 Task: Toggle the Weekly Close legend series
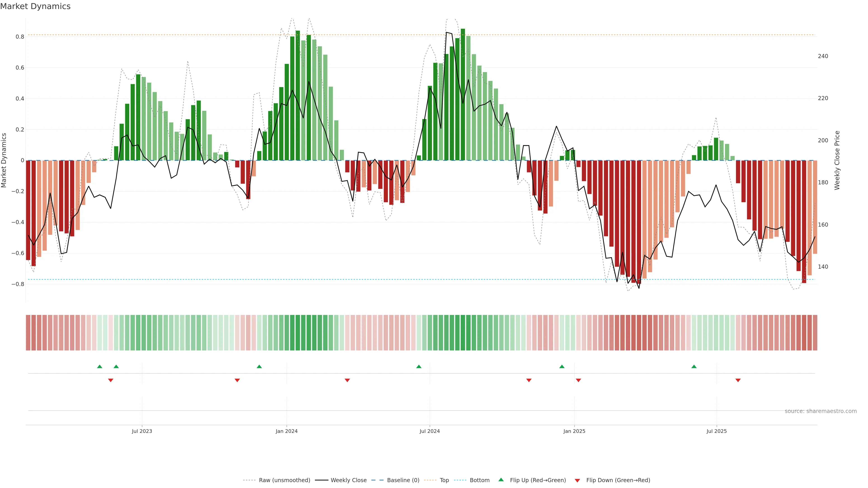[348, 480]
